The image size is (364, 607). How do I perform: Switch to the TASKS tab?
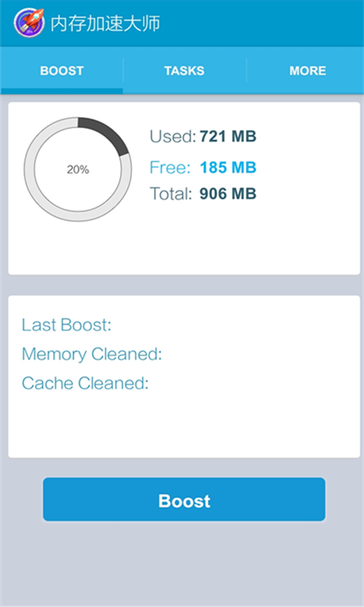coord(184,71)
